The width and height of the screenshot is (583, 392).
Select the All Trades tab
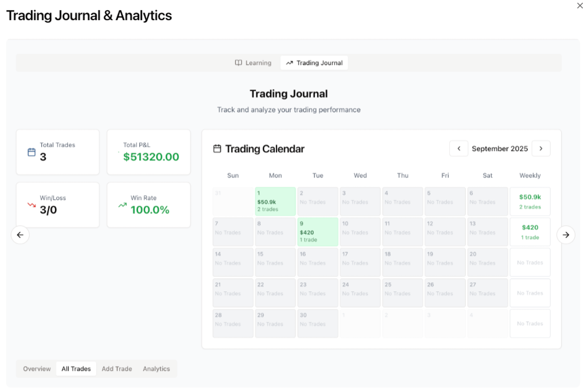[76, 369]
